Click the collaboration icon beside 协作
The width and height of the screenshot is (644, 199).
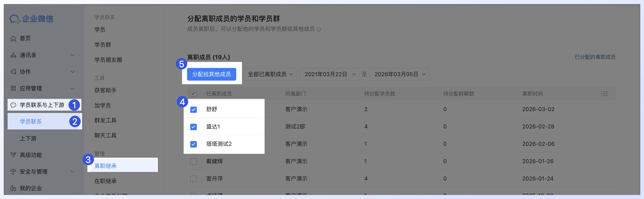(x=13, y=72)
